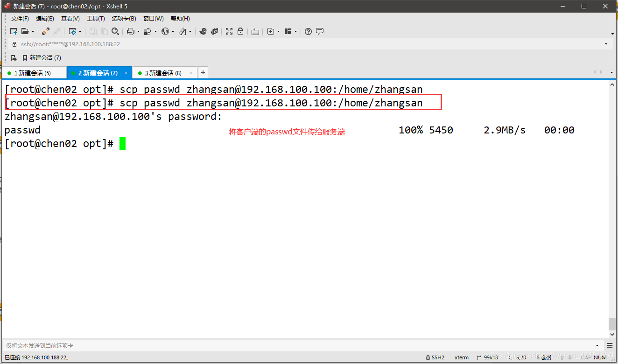Click the Print icon
Viewport: 618px width, 364px height.
coord(131,31)
